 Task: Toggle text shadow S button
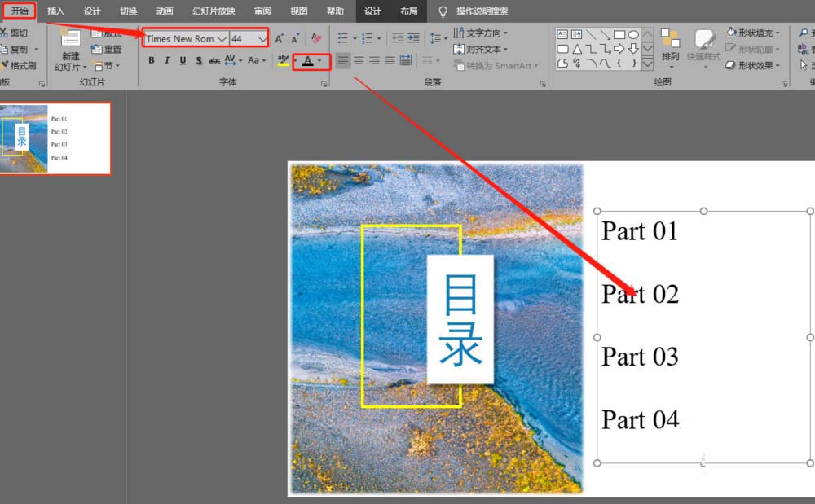click(199, 60)
